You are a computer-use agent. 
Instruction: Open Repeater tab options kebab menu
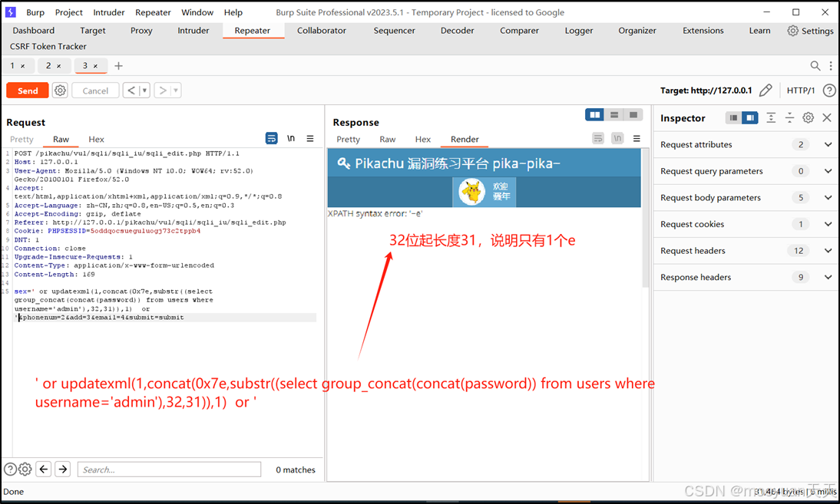[x=831, y=66]
